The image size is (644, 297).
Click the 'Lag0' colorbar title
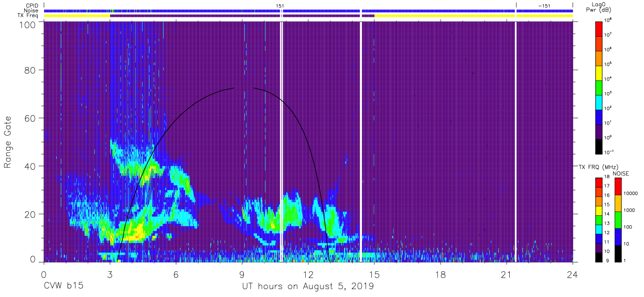598,4
